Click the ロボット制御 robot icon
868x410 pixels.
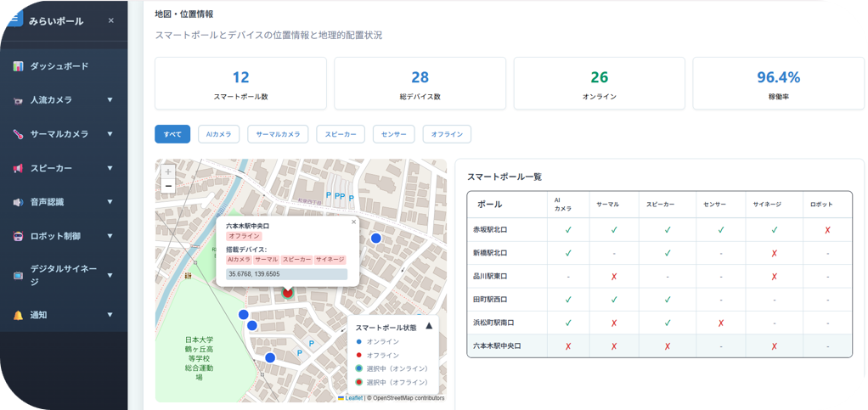click(x=18, y=237)
